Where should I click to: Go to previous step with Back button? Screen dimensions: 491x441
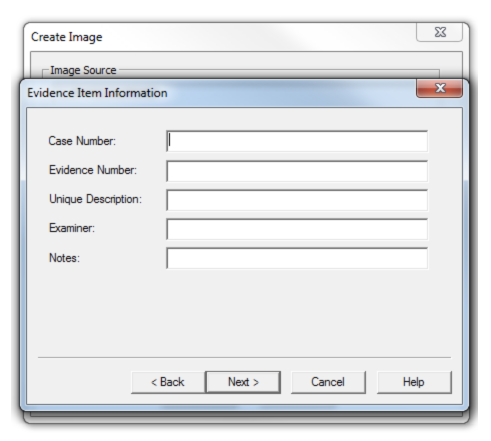(x=168, y=382)
